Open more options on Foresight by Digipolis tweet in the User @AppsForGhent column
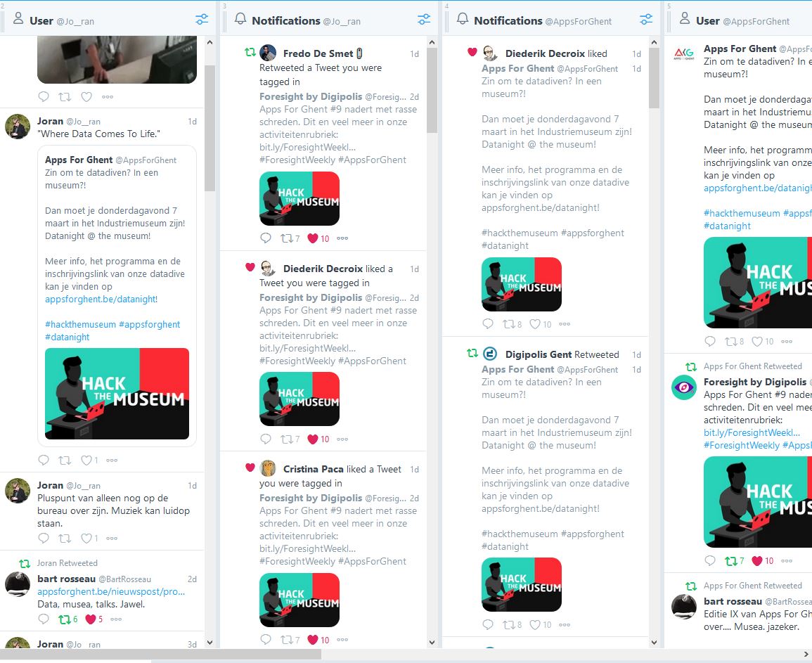The image size is (812, 663). pyautogui.click(x=787, y=560)
